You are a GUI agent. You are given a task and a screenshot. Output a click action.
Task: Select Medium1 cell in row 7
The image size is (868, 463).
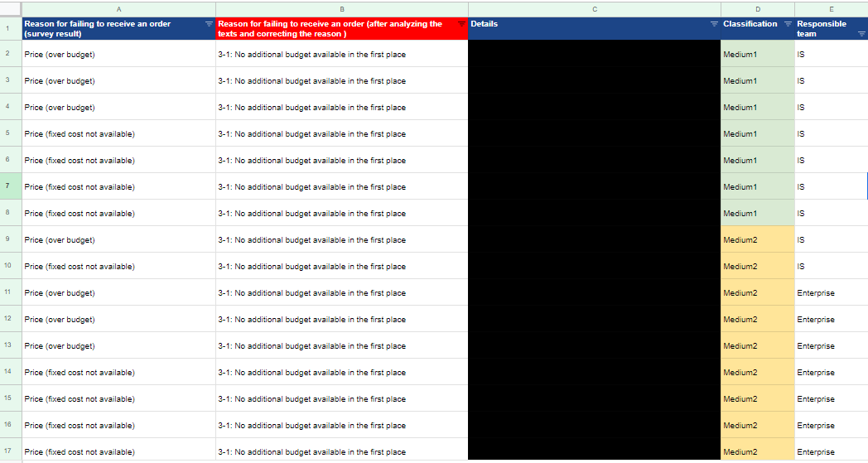click(758, 186)
